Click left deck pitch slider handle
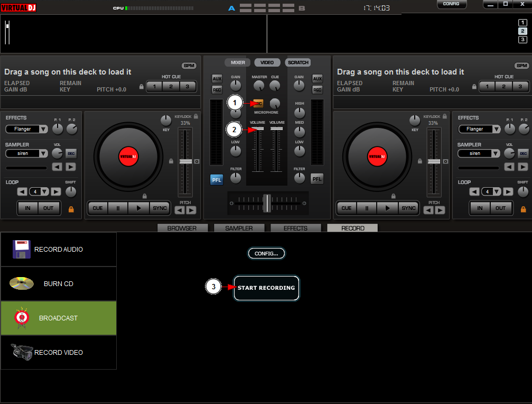This screenshot has width=532, height=404. pyautogui.click(x=185, y=162)
